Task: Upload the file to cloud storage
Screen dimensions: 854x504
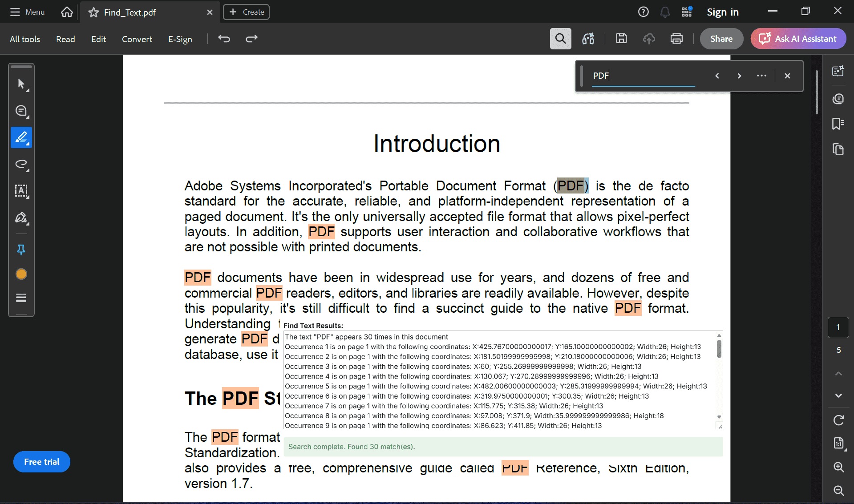Action: 649,39
